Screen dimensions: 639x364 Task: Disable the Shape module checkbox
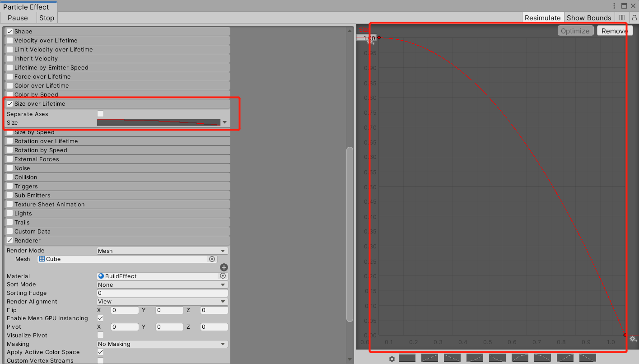9,31
